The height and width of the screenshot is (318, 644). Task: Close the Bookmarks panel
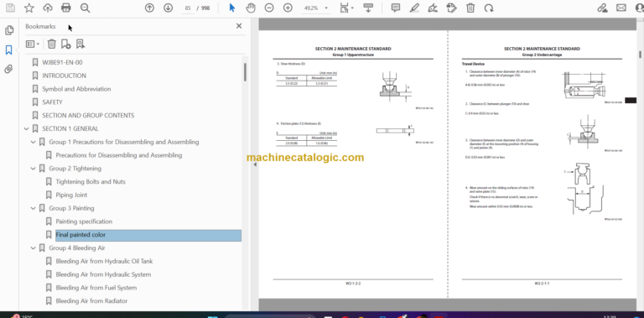click(x=239, y=26)
